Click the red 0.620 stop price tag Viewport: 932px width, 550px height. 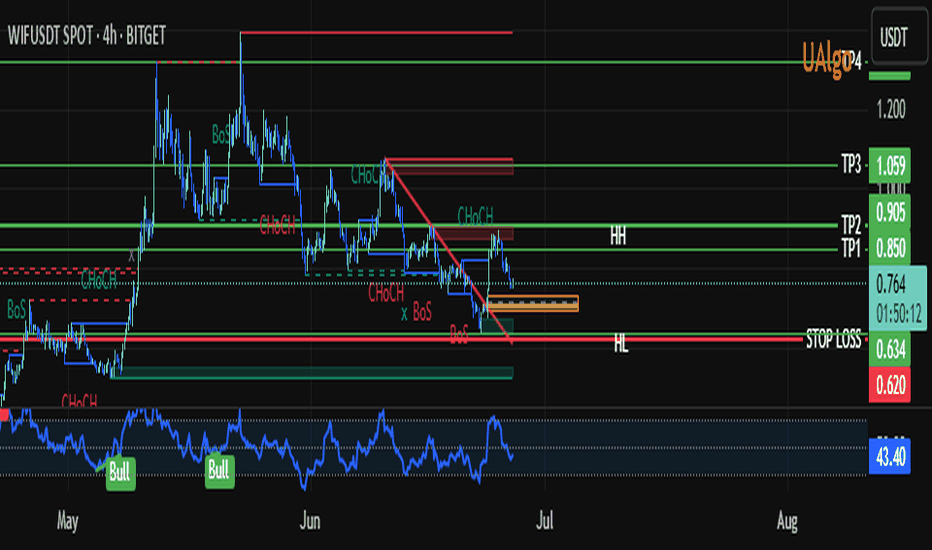890,385
